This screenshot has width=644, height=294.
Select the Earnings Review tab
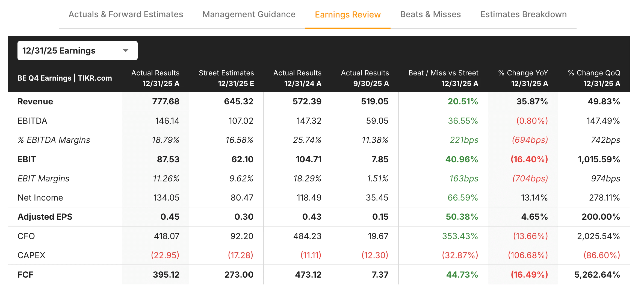[x=347, y=14]
